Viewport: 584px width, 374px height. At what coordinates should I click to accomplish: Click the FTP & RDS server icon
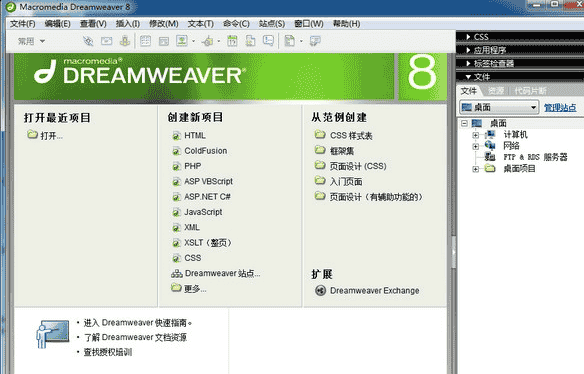pos(490,157)
